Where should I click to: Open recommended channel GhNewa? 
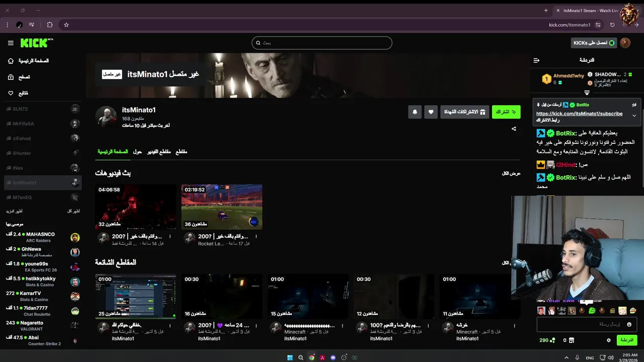[x=43, y=252]
